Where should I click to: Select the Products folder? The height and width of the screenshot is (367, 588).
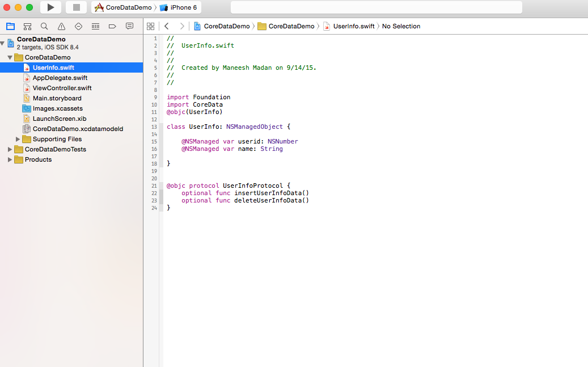click(x=38, y=159)
